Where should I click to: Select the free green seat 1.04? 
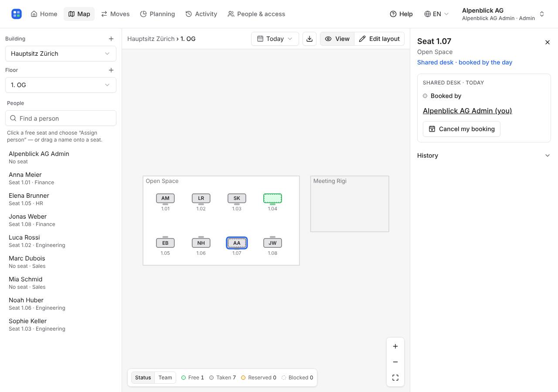point(272,198)
